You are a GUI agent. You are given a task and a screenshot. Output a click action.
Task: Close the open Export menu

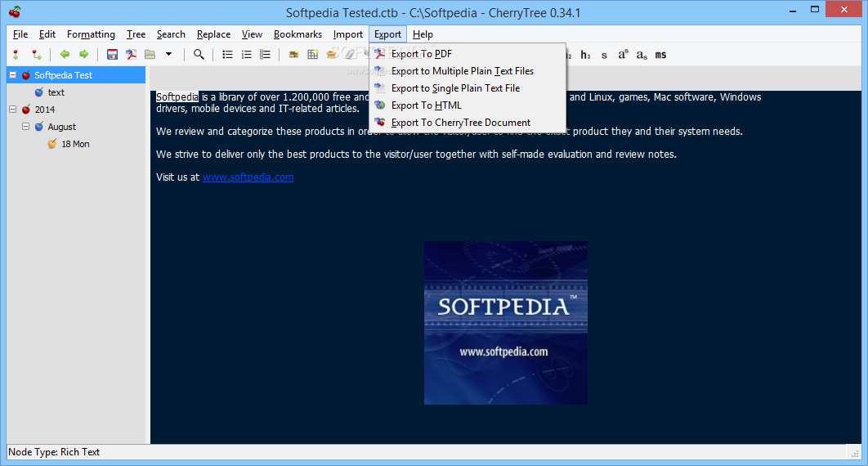pos(387,34)
